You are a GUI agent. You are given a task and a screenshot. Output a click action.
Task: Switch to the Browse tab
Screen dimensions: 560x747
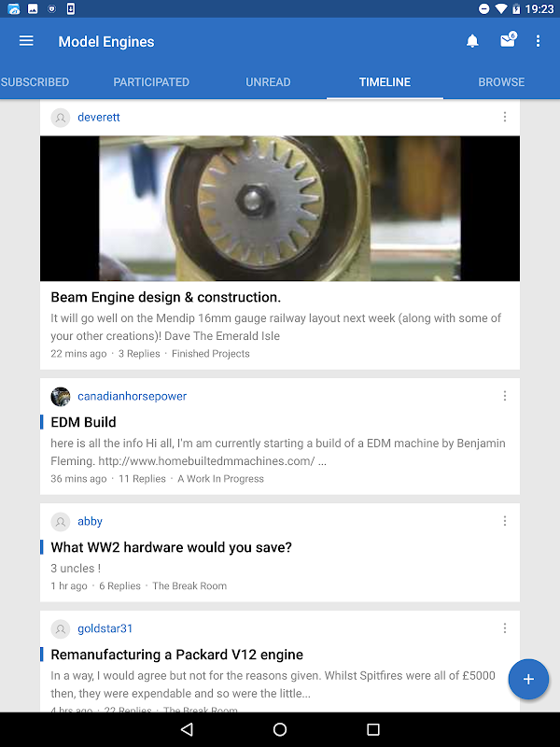(501, 82)
